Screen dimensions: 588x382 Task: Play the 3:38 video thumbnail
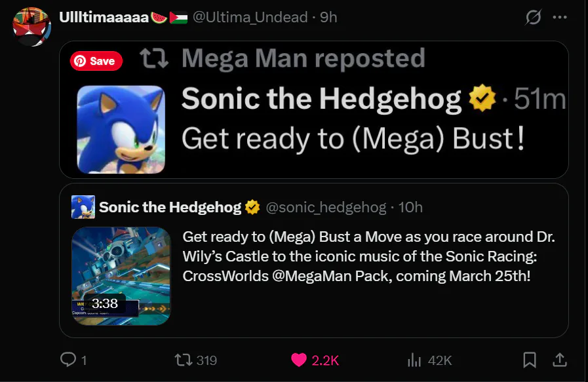pos(121,275)
